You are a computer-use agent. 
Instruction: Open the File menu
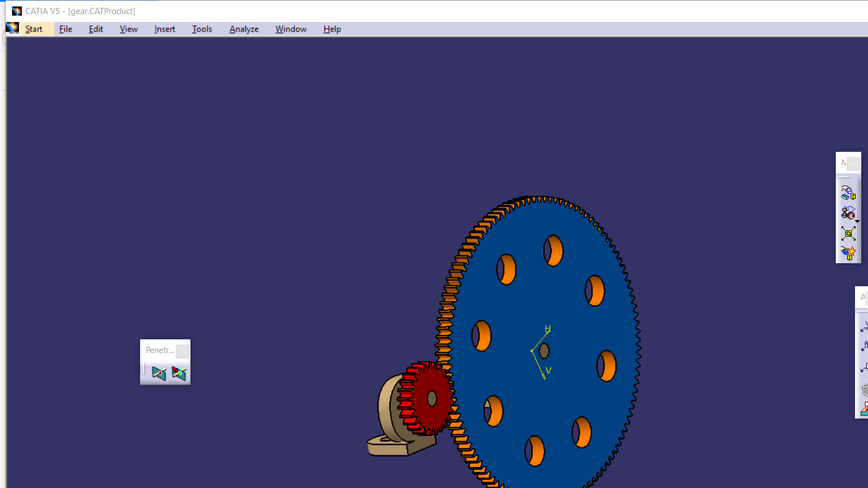66,29
